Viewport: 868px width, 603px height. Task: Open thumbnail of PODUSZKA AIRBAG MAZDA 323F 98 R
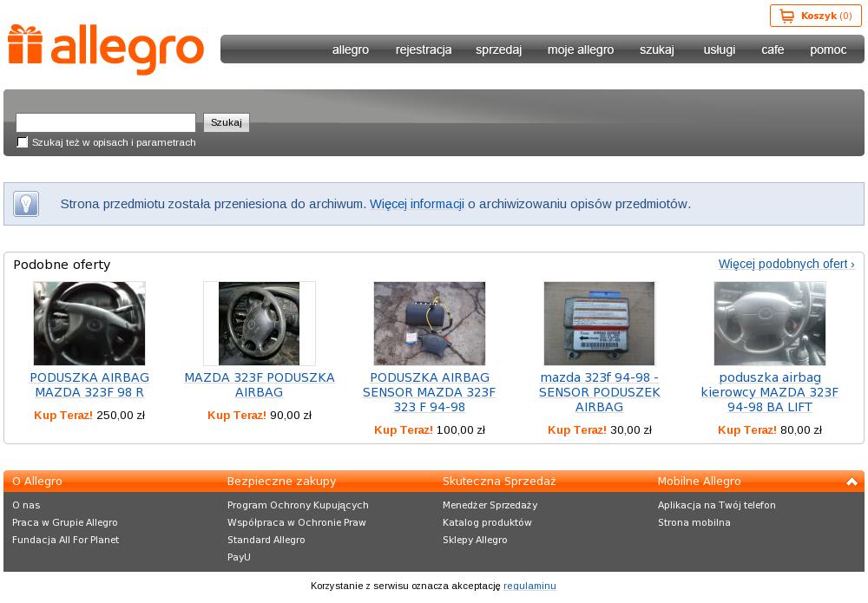coord(89,324)
